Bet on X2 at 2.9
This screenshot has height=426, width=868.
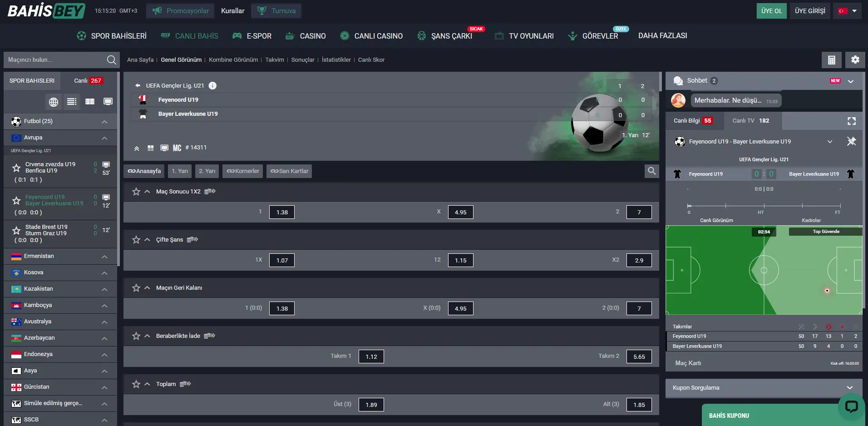639,260
